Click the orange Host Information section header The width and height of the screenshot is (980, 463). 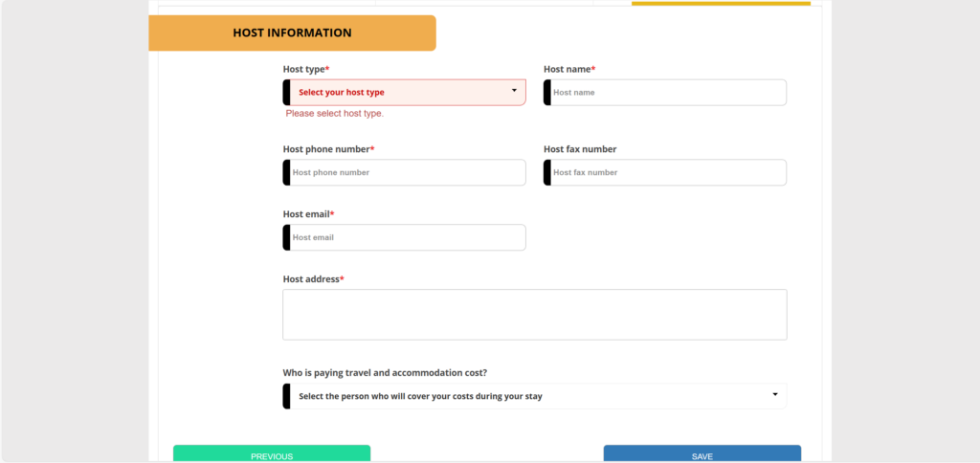(x=292, y=33)
